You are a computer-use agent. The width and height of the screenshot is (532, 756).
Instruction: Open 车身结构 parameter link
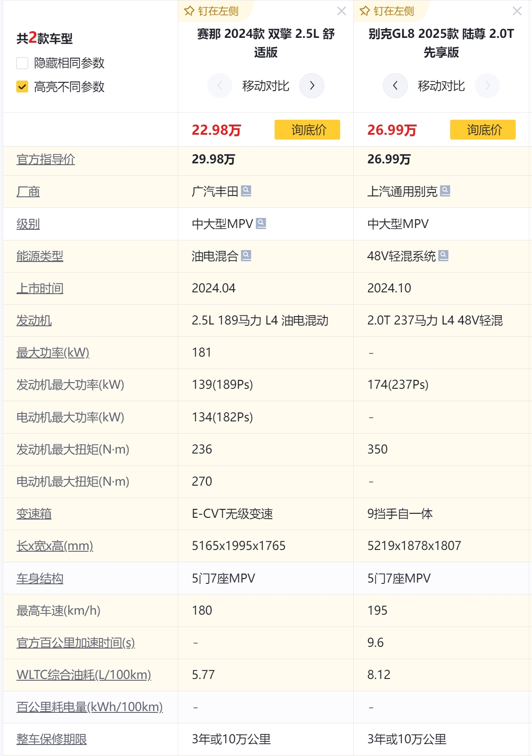point(40,578)
